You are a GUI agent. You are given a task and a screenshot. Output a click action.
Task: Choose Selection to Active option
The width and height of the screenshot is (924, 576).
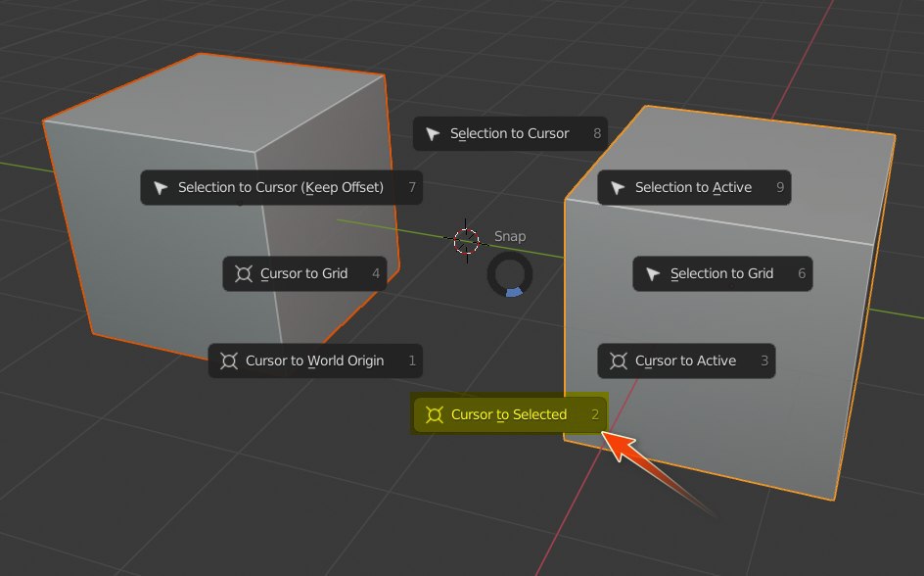(x=694, y=187)
